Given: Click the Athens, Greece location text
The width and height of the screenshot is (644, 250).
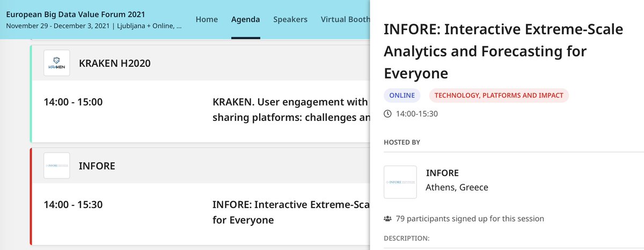Looking at the screenshot, I should coord(457,187).
